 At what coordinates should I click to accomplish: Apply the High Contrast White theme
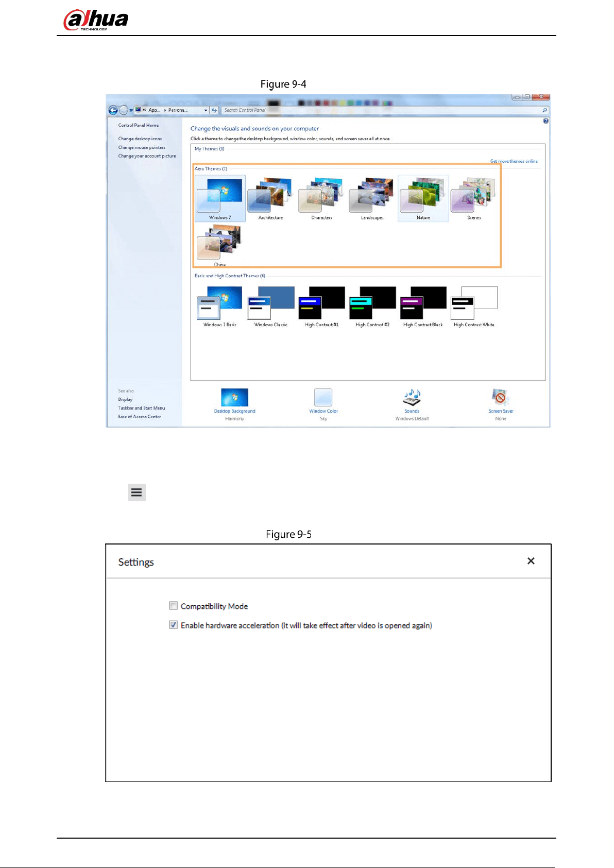474,307
